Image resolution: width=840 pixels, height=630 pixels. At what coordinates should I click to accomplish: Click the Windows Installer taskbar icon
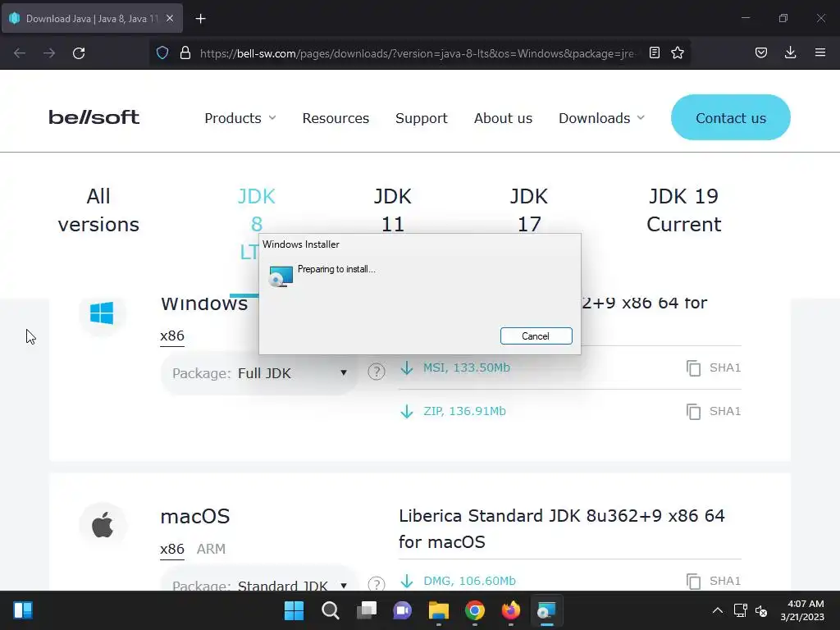546,610
